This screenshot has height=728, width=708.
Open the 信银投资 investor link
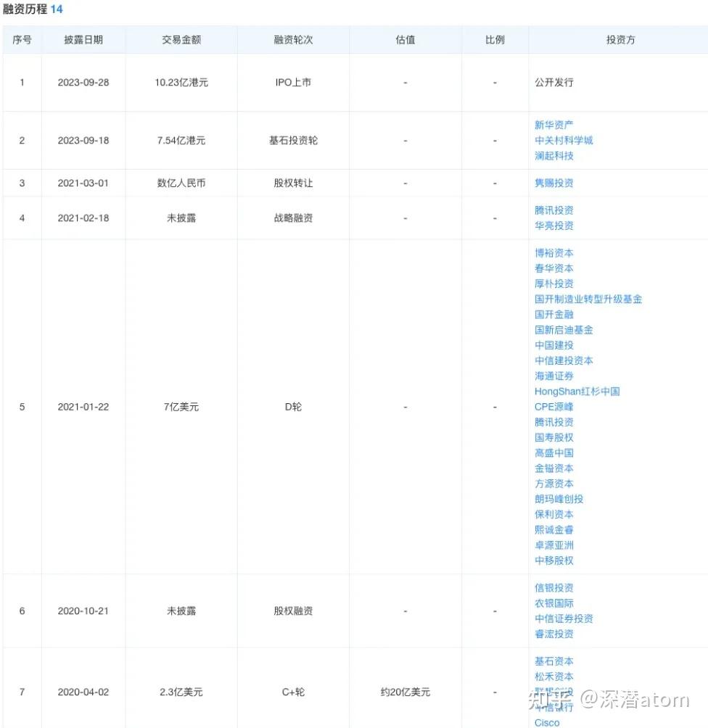[553, 588]
